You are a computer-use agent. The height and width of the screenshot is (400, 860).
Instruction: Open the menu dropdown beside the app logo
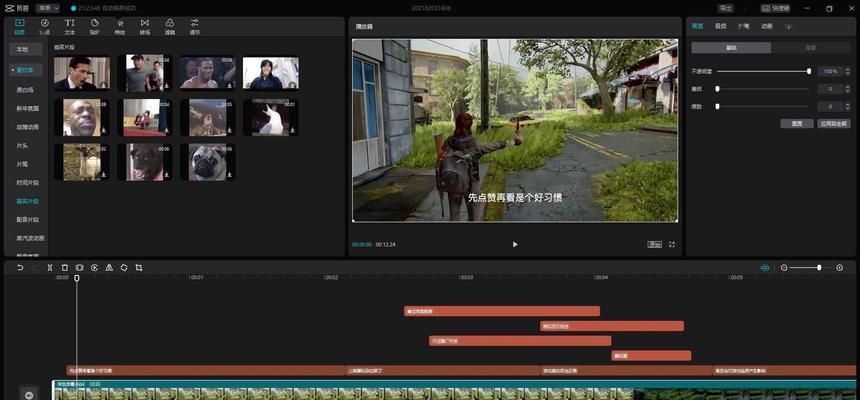[48, 8]
